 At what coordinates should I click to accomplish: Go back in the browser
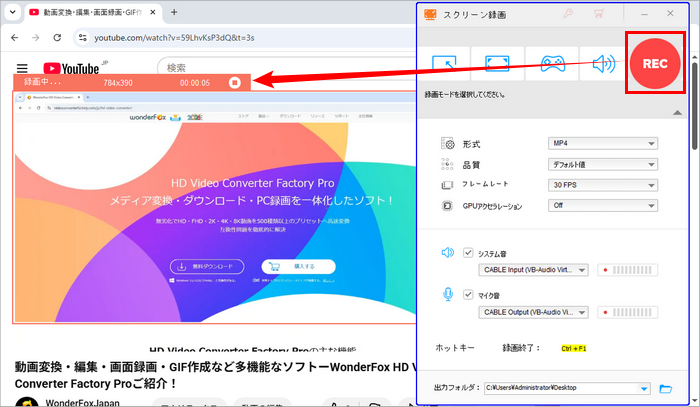[x=15, y=37]
